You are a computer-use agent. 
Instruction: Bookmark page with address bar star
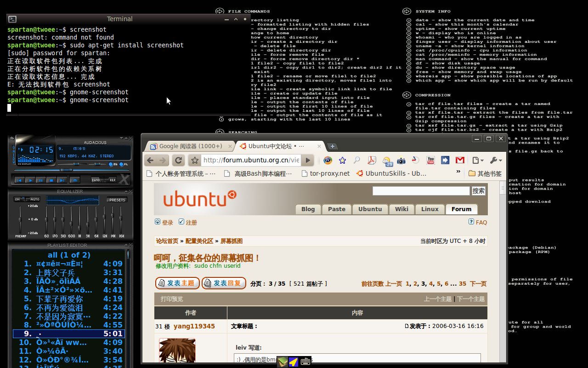point(195,160)
